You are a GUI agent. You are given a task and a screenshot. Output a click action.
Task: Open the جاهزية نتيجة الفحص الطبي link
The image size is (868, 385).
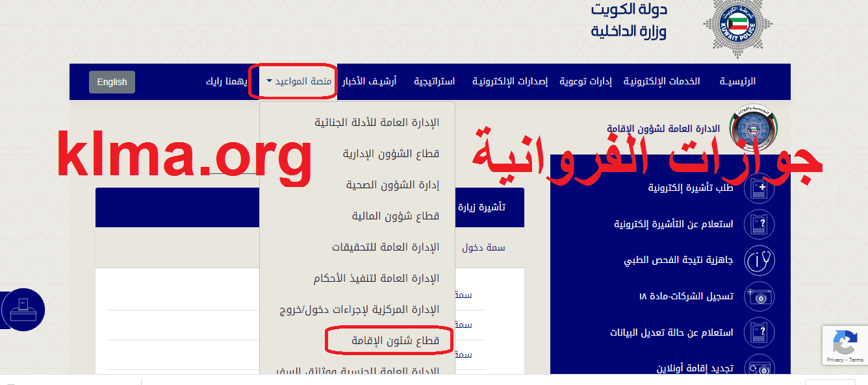678,260
